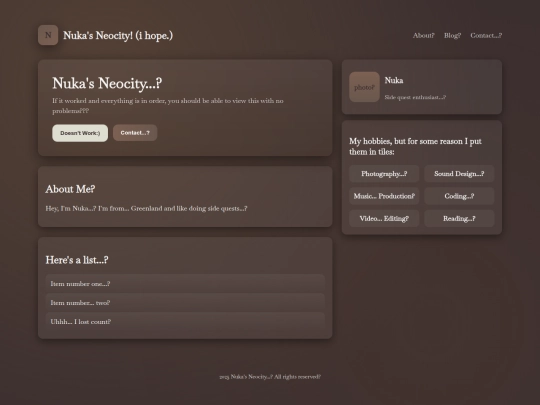This screenshot has height=405, width=540.
Task: Select the Video... Editing? hobby tile
Action: (x=384, y=219)
